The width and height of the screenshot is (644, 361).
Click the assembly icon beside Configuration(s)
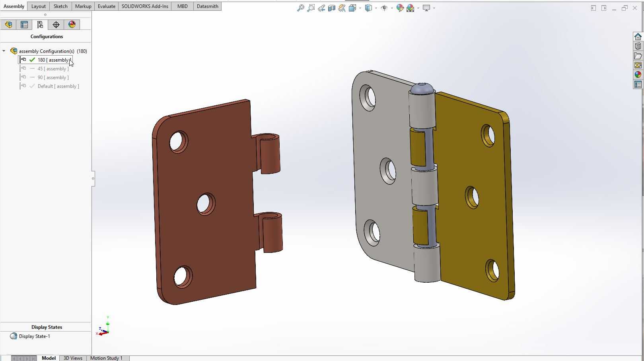coord(14,51)
